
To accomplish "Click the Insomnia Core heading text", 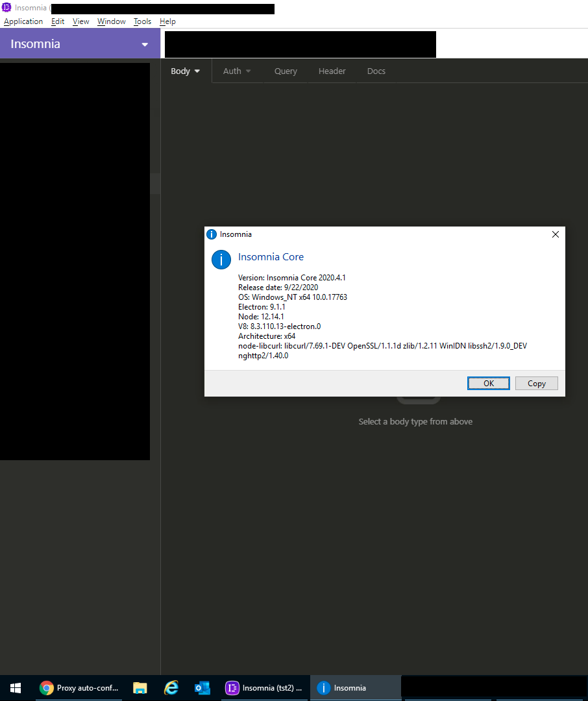I will point(271,257).
